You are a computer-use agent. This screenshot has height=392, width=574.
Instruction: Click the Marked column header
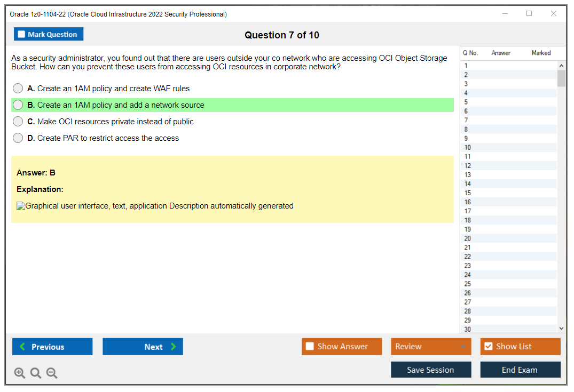(x=541, y=53)
